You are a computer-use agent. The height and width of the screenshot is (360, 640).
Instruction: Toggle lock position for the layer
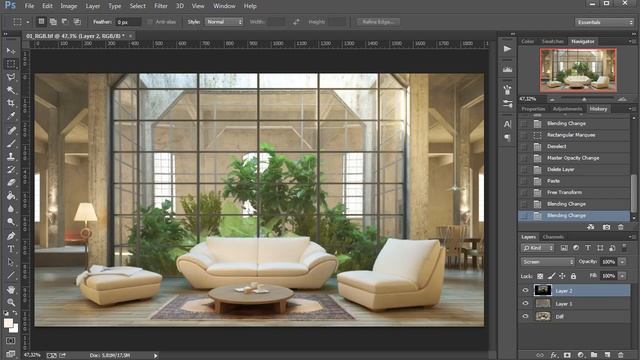pos(562,276)
